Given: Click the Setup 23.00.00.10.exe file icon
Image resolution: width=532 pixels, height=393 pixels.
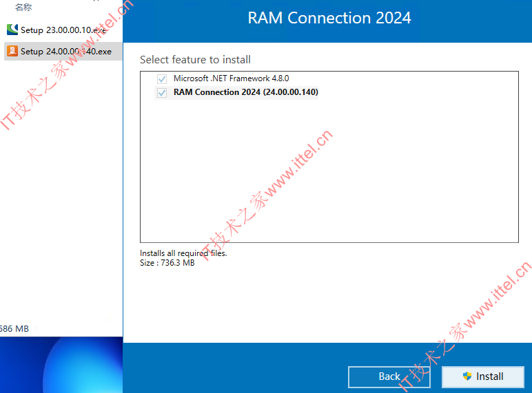Looking at the screenshot, I should click(12, 30).
